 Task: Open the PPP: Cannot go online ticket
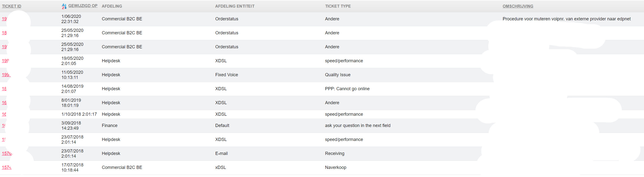click(x=4, y=89)
